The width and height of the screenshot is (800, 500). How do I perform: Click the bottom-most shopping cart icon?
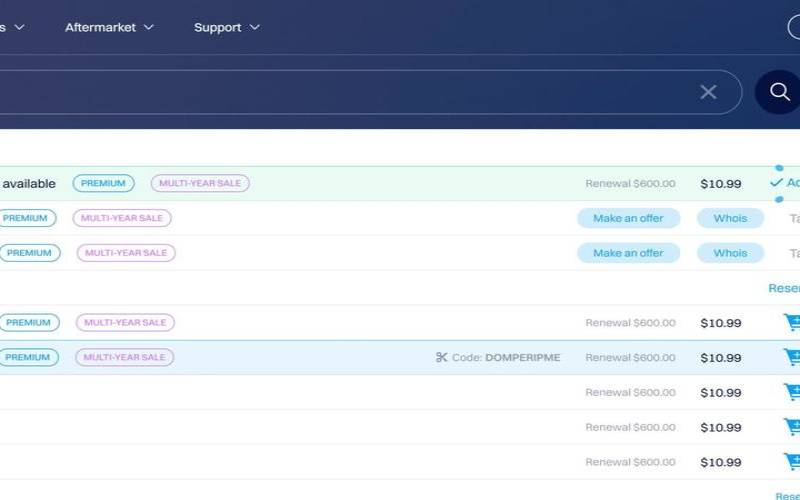(791, 462)
